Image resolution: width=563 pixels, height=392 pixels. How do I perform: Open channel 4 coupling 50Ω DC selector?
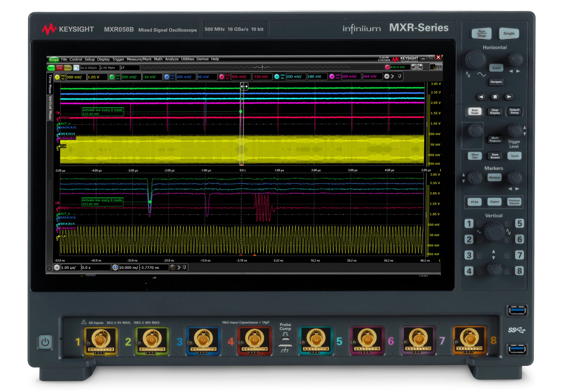coord(228,77)
